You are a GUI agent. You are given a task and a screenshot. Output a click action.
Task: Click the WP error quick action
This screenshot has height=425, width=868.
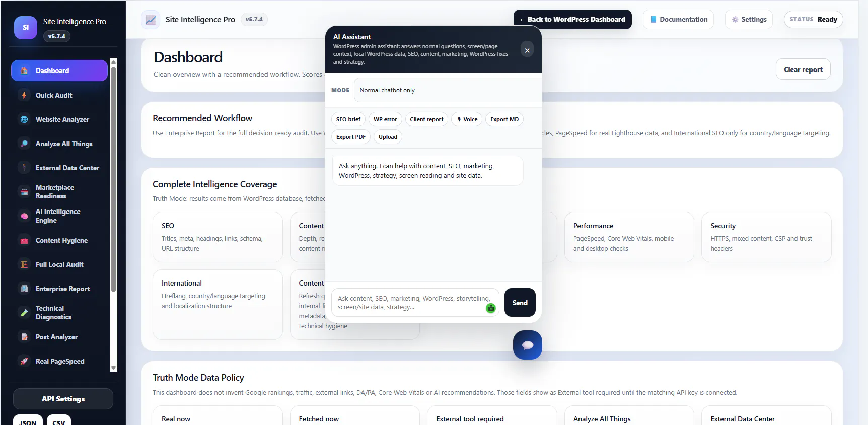pos(385,119)
